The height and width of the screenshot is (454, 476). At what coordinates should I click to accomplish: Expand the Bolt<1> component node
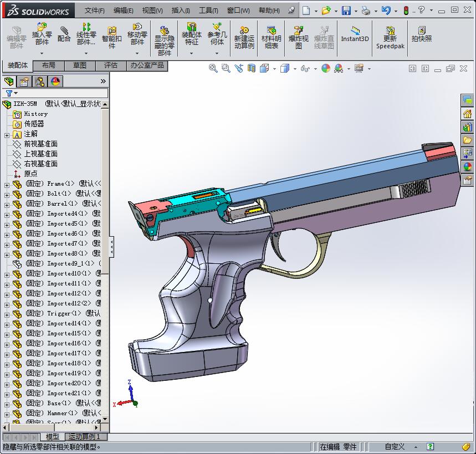pyautogui.click(x=7, y=195)
